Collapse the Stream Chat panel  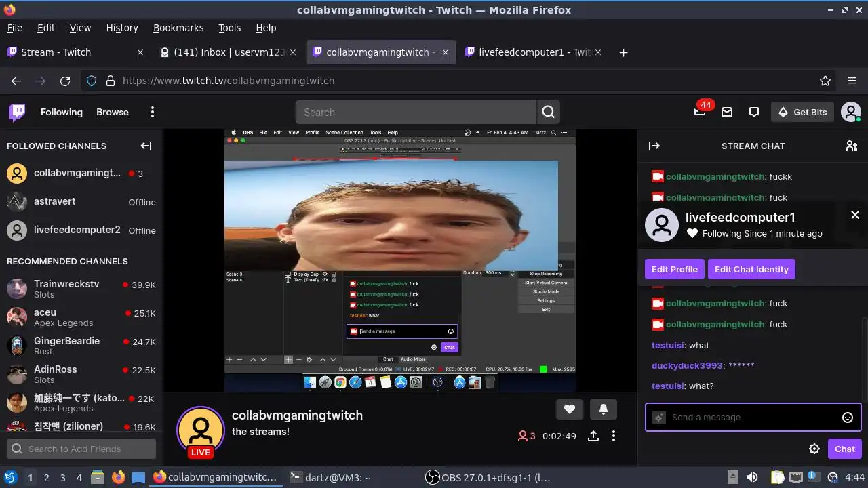coord(654,146)
